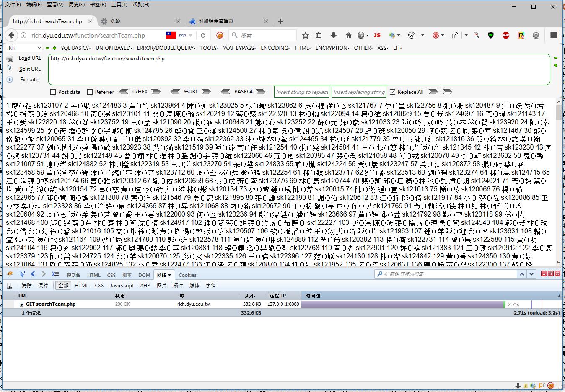The height and width of the screenshot is (392, 565).
Task: Open the 工具(T) menu
Action: [119, 5]
